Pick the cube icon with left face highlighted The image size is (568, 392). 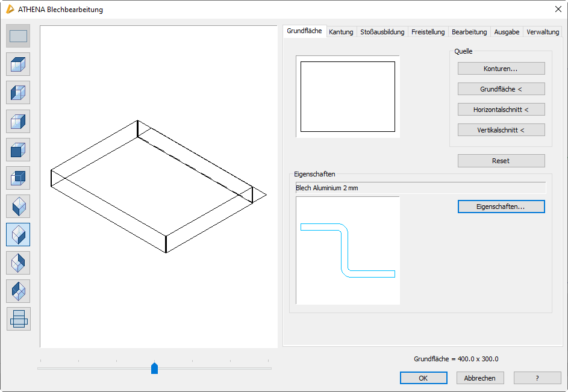pyautogui.click(x=18, y=93)
